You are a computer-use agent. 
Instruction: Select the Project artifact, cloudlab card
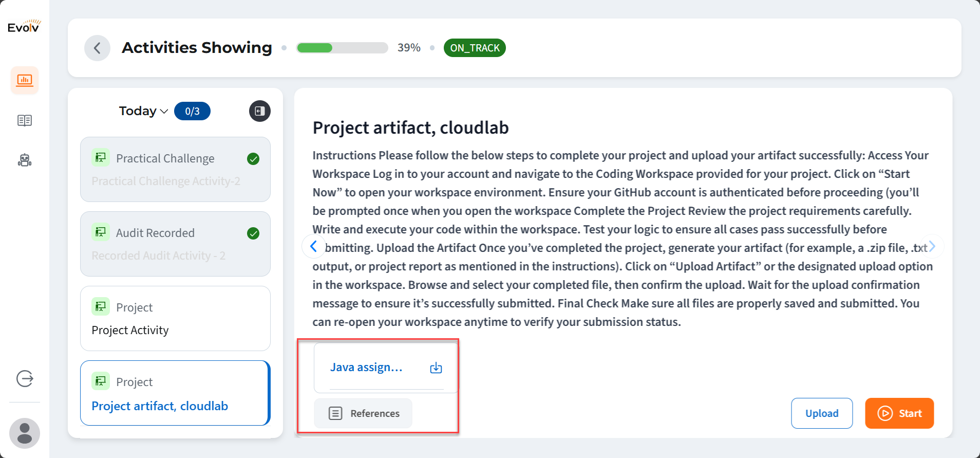pos(175,393)
